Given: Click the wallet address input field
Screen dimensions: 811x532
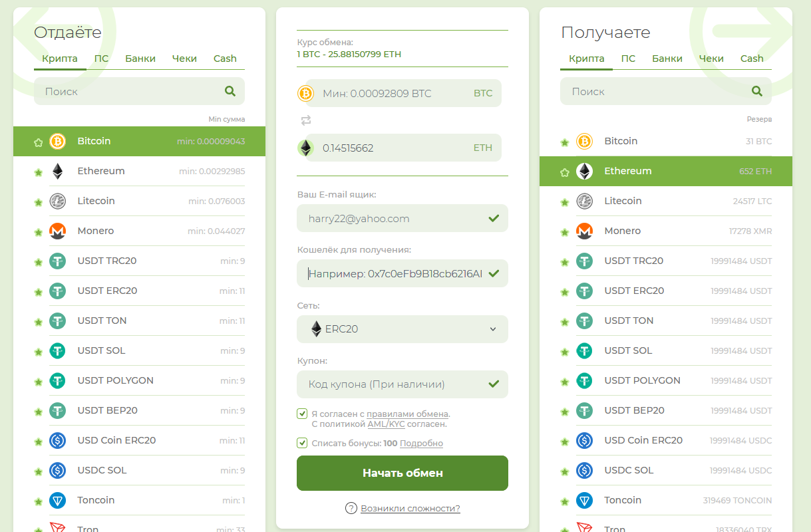Looking at the screenshot, I should point(402,273).
